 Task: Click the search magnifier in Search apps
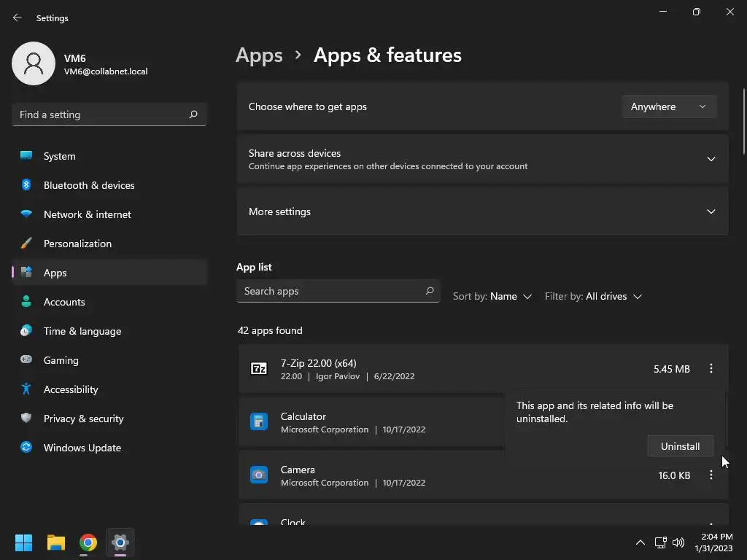point(430,291)
